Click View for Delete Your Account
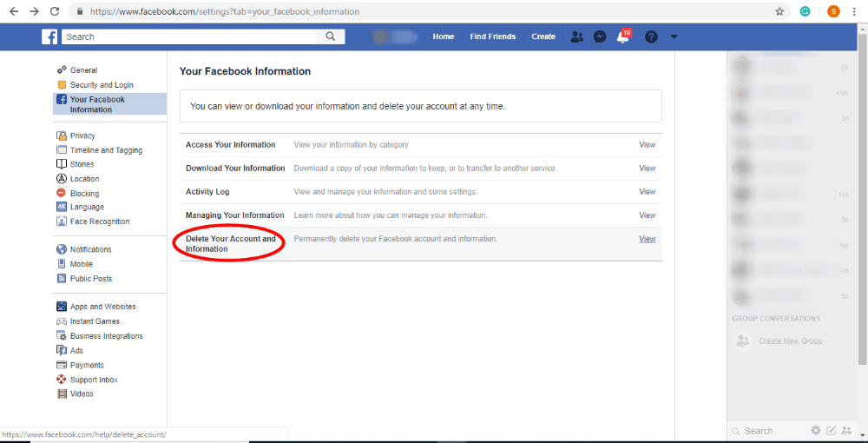The width and height of the screenshot is (868, 443). pos(648,239)
